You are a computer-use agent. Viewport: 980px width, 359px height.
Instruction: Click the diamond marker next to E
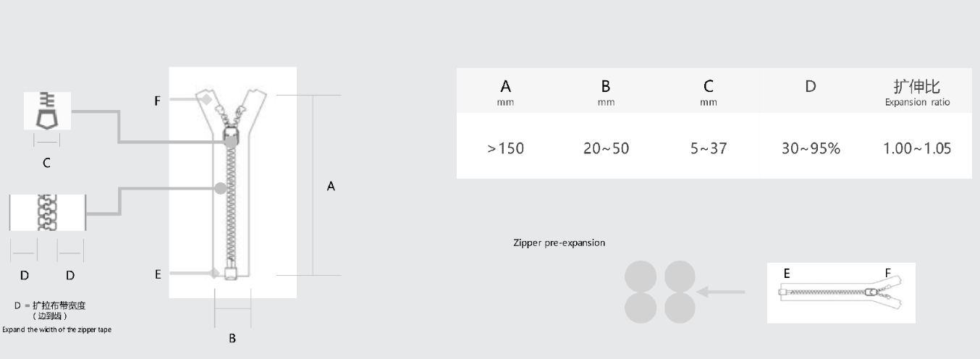coord(213,273)
